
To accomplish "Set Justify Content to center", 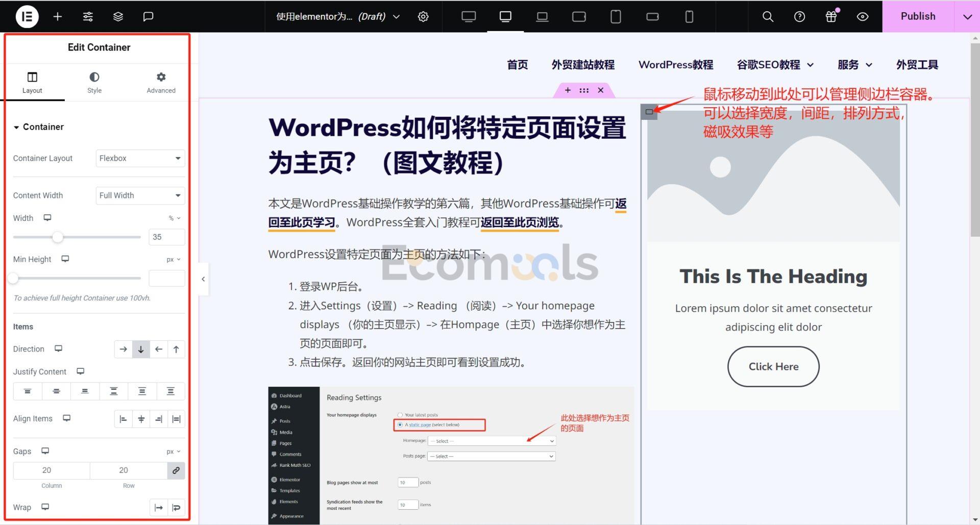I will (56, 391).
